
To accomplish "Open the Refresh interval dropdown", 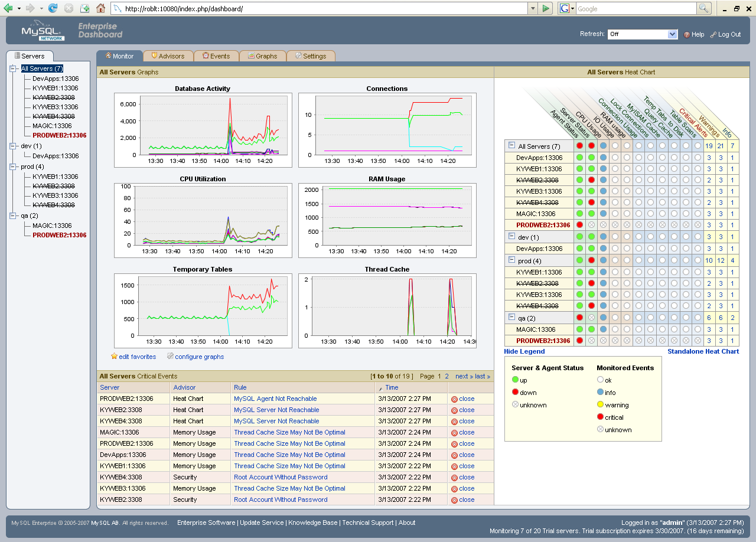I will pyautogui.click(x=672, y=34).
